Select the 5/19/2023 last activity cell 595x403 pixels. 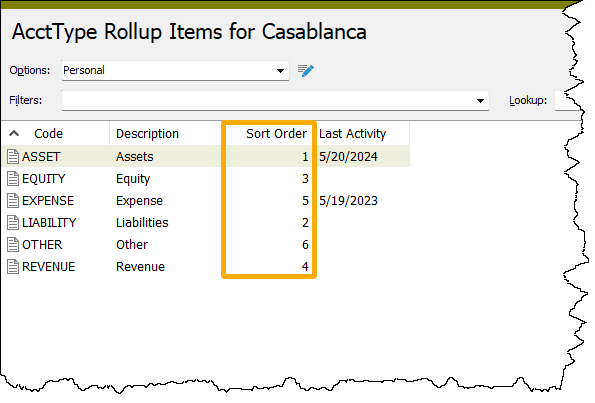click(x=348, y=201)
